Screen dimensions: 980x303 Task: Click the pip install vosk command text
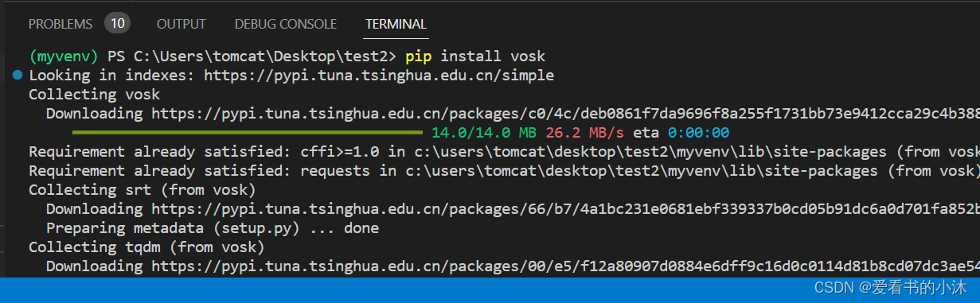click(475, 56)
